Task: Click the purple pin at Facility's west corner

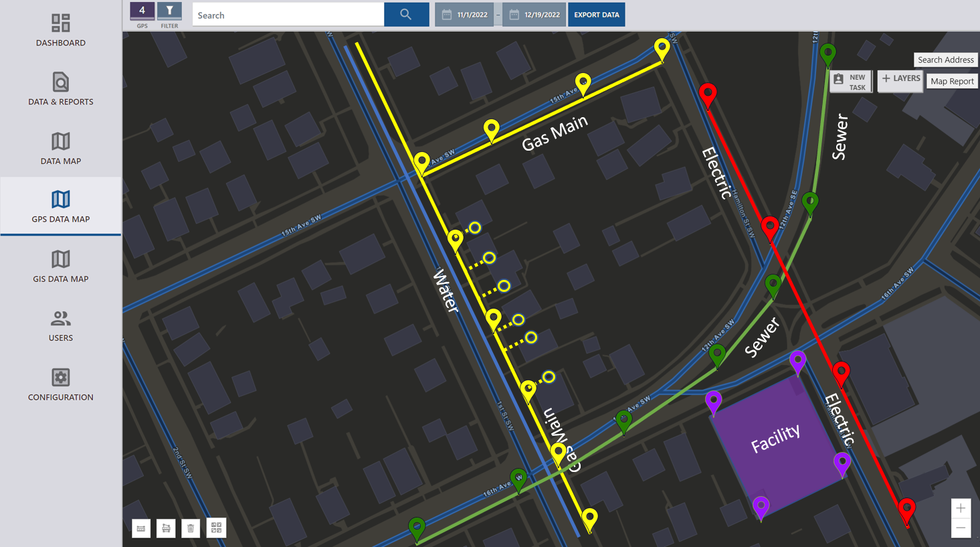Action: (x=713, y=402)
